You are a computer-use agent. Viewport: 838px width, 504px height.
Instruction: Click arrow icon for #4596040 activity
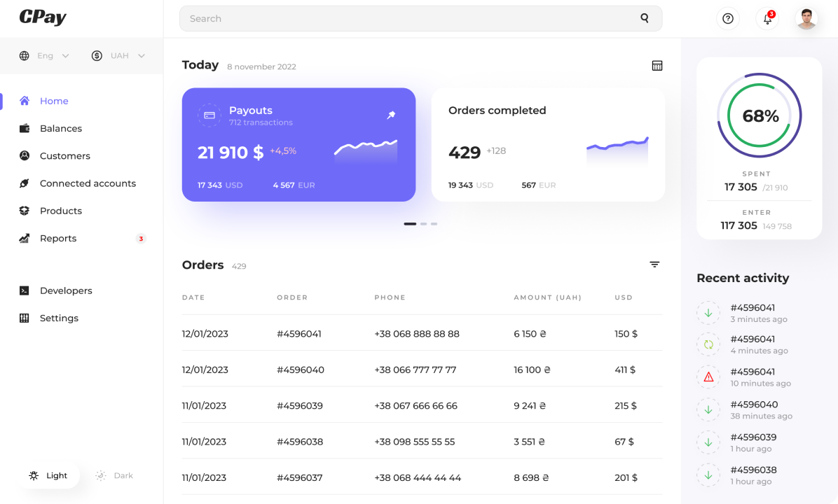pos(708,410)
